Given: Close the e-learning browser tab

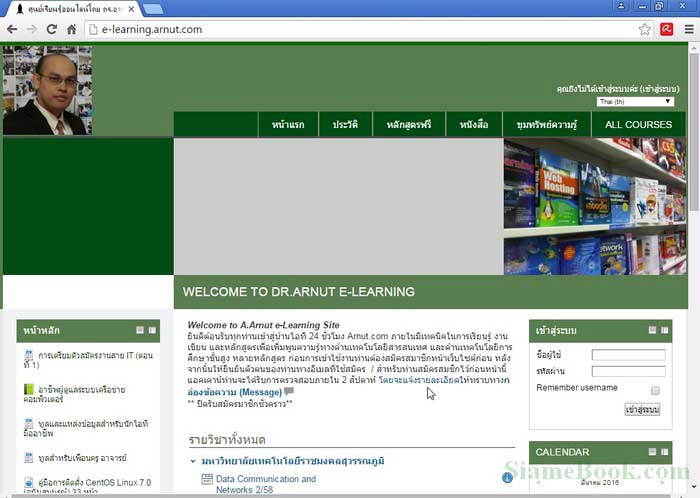Looking at the screenshot, I should (132, 9).
